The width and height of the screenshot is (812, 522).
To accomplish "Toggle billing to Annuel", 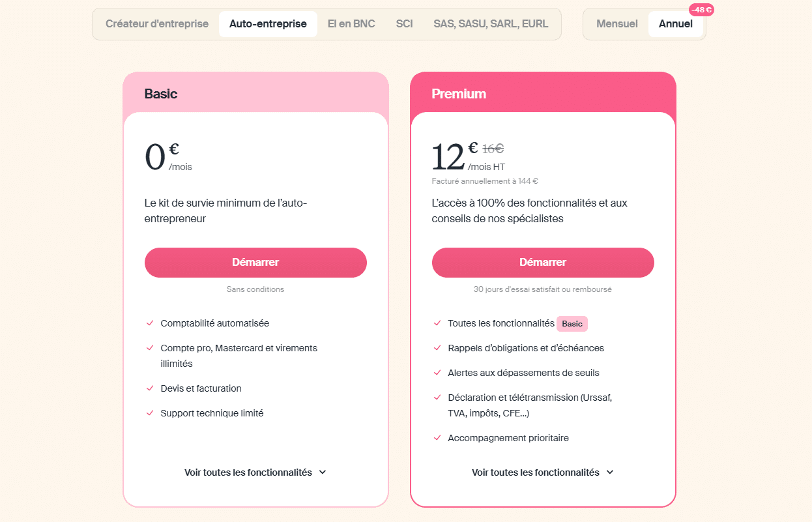I will coord(676,24).
